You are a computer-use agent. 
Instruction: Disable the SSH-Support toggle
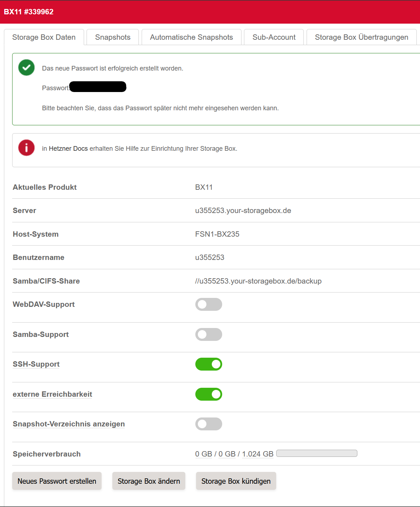click(x=209, y=364)
